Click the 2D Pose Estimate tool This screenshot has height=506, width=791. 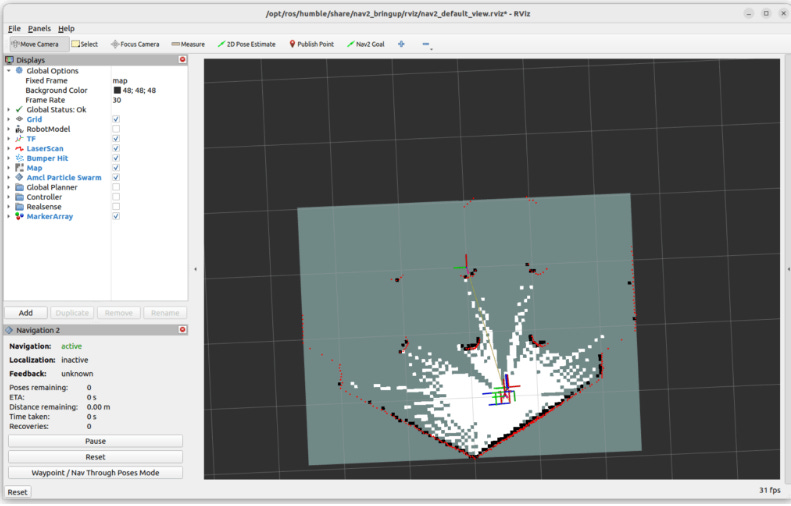247,44
